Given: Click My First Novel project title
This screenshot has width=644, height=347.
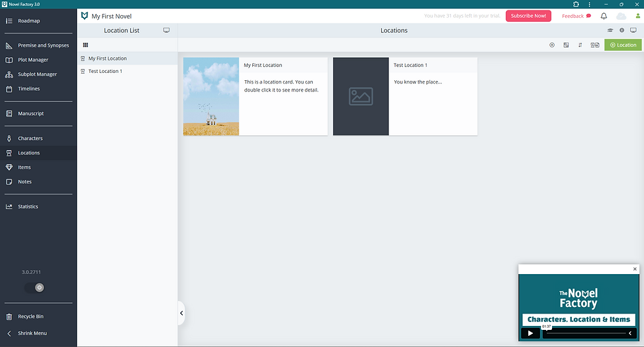Looking at the screenshot, I should (x=111, y=16).
